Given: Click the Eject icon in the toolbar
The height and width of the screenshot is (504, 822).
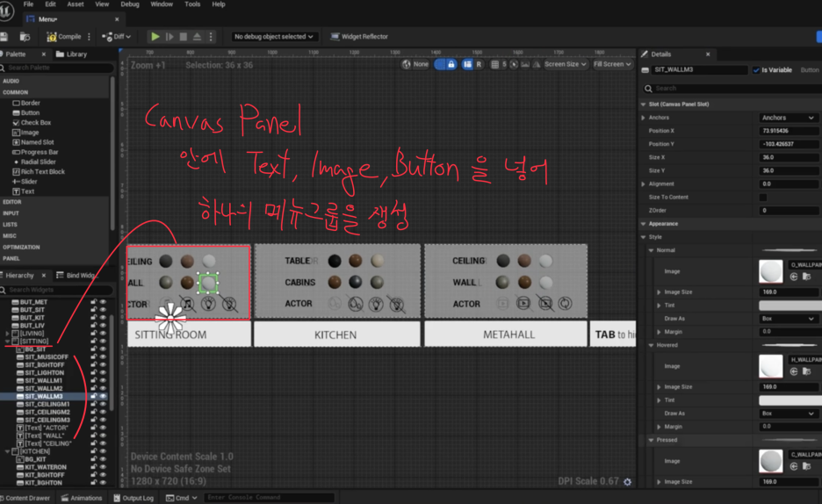Looking at the screenshot, I should click(x=197, y=37).
